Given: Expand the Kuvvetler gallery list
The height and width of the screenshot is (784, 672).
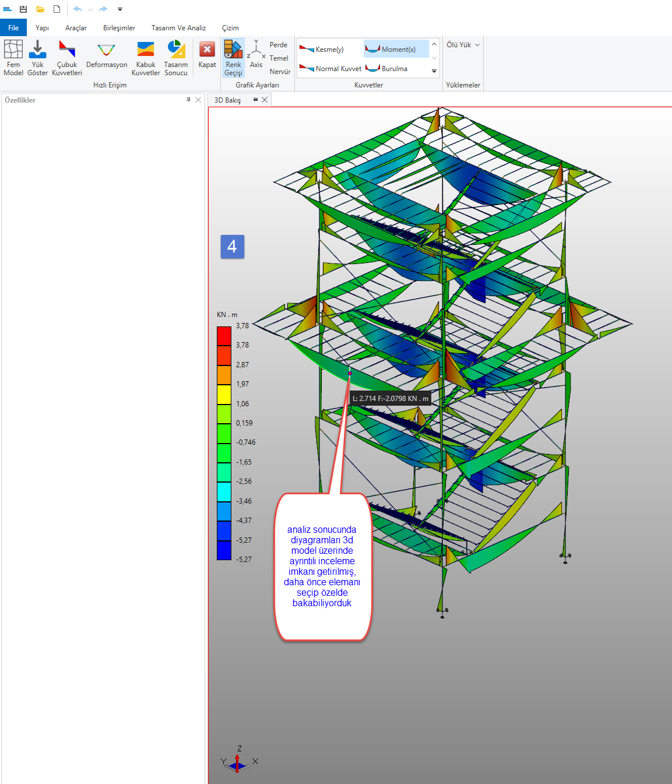Looking at the screenshot, I should pos(434,71).
